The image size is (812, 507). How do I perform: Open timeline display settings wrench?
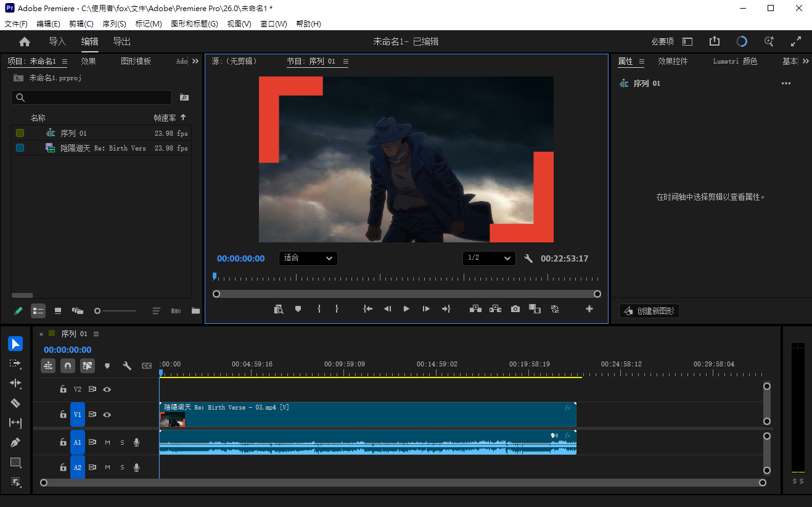(x=127, y=366)
